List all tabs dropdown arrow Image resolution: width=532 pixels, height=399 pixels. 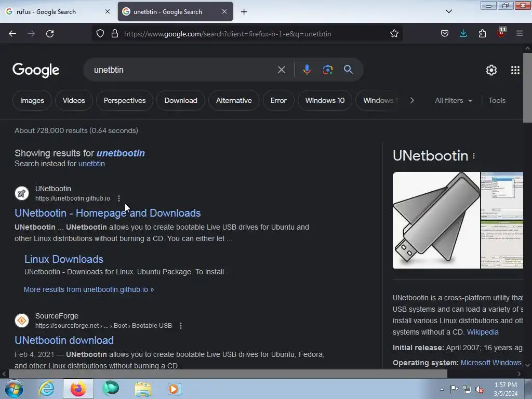[448, 11]
